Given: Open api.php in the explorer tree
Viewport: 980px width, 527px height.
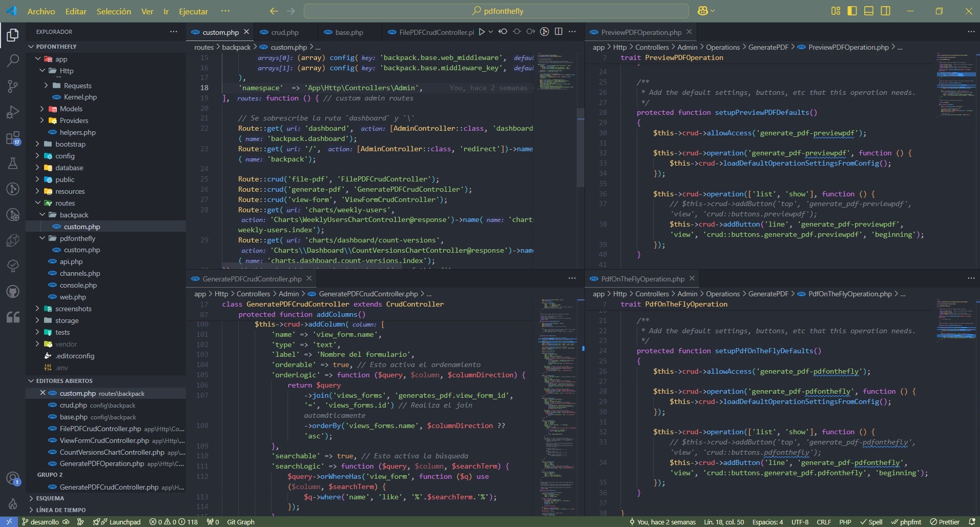Looking at the screenshot, I should [x=71, y=261].
